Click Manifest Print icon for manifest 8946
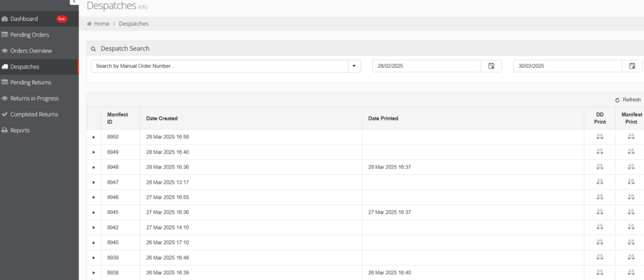 coord(631,197)
